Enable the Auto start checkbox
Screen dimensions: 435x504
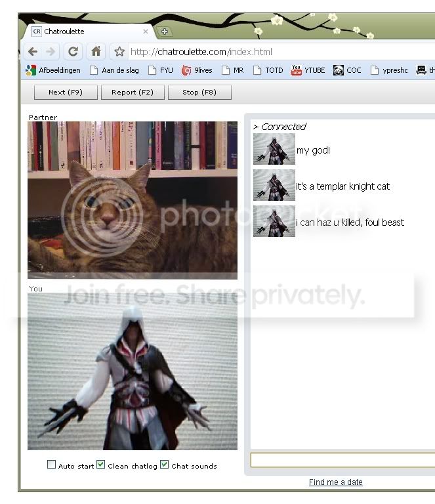[x=51, y=465]
